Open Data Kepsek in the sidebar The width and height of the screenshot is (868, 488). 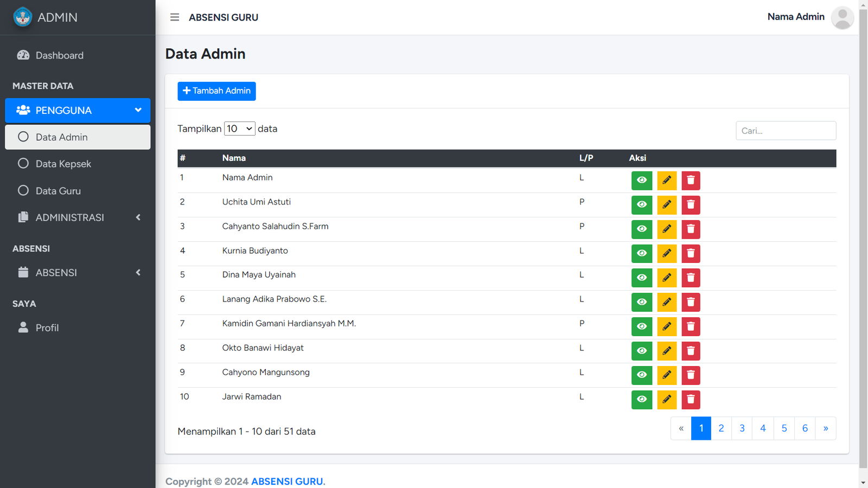point(63,164)
